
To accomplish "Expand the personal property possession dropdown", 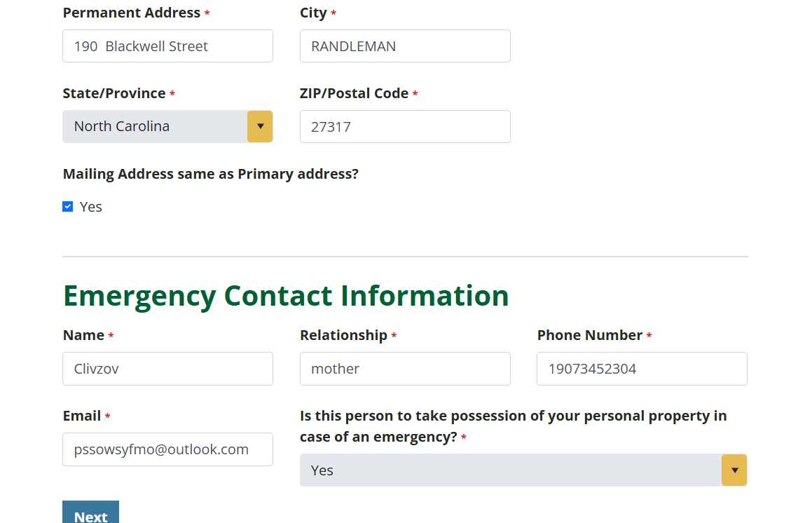I will (x=511, y=470).
